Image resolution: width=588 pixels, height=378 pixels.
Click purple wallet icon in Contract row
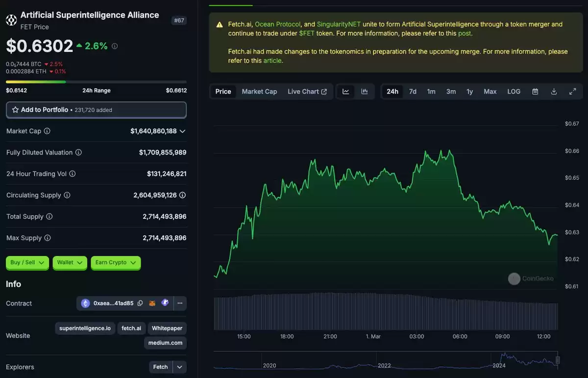click(x=165, y=302)
